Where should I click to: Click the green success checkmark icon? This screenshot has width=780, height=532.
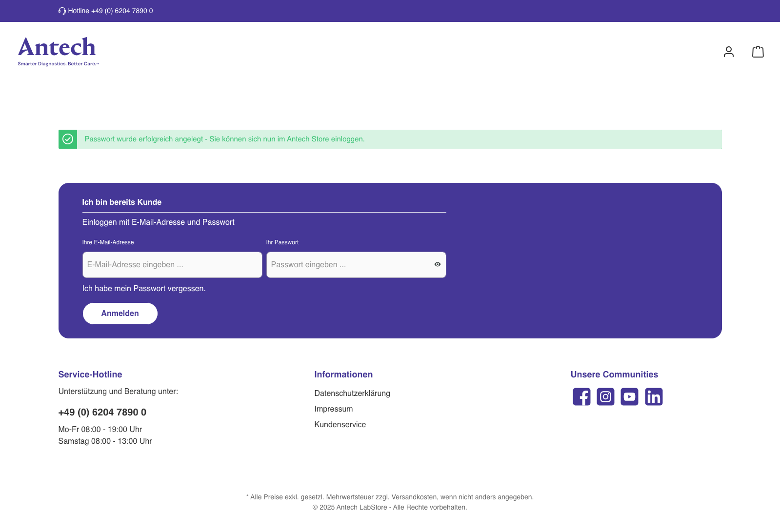tap(68, 139)
